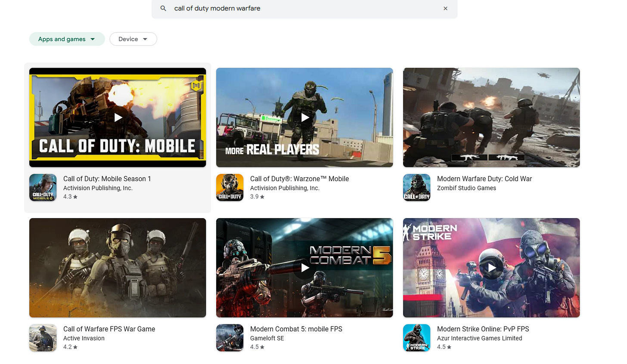Open Modern Warfare Duty: Cold War banner image

[x=491, y=117]
